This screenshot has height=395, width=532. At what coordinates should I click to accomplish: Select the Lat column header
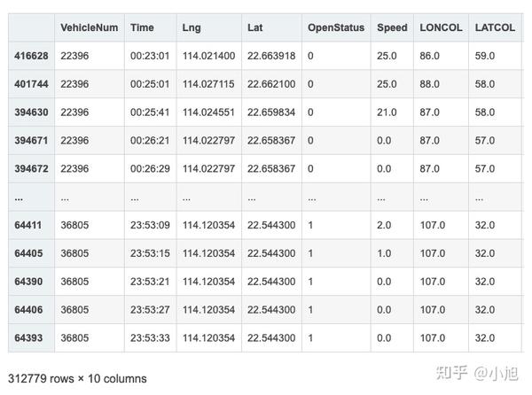[256, 27]
